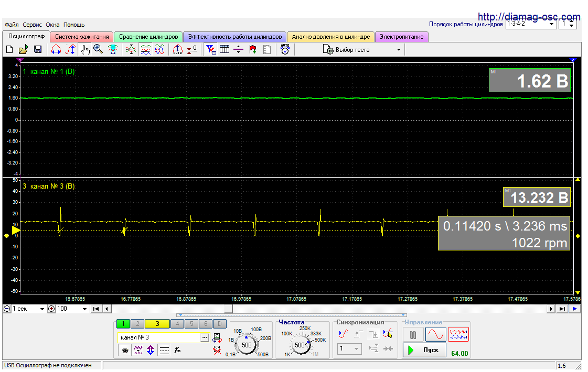Open the table grid icon
The height and width of the screenshot is (372, 588).
(224, 49)
